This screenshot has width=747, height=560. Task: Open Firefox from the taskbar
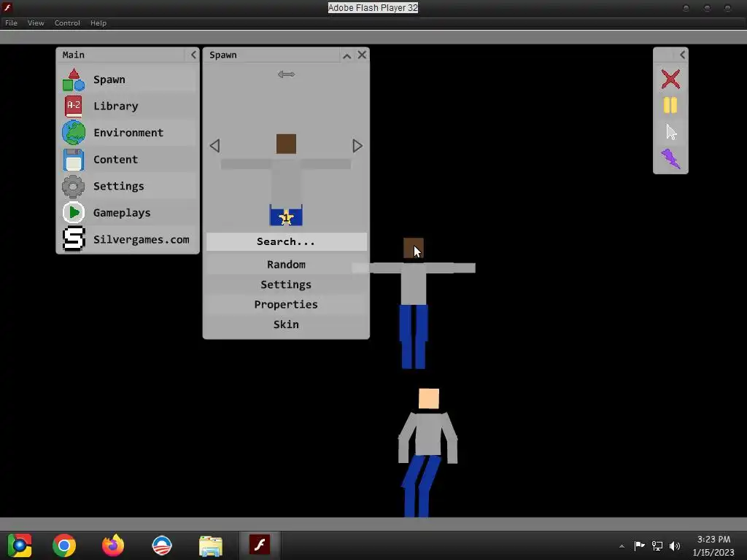(x=113, y=545)
